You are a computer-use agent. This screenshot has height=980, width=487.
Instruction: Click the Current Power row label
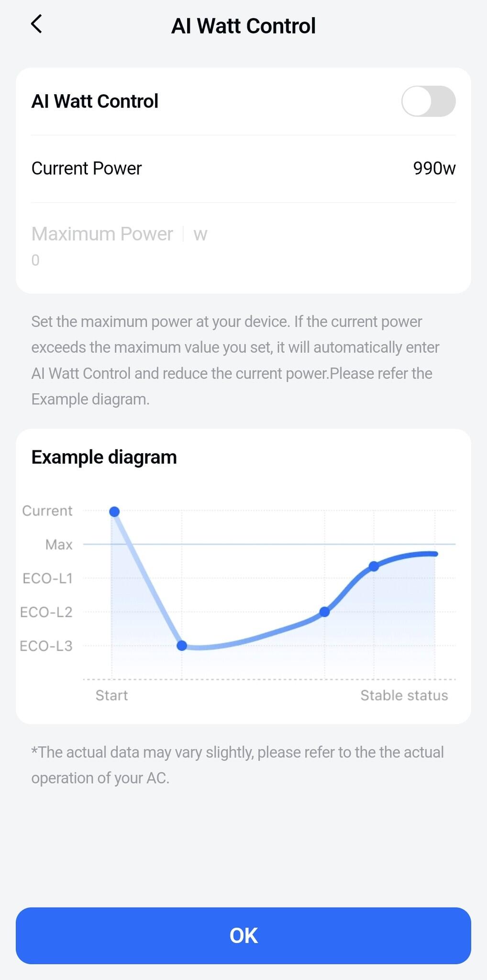[x=87, y=168]
